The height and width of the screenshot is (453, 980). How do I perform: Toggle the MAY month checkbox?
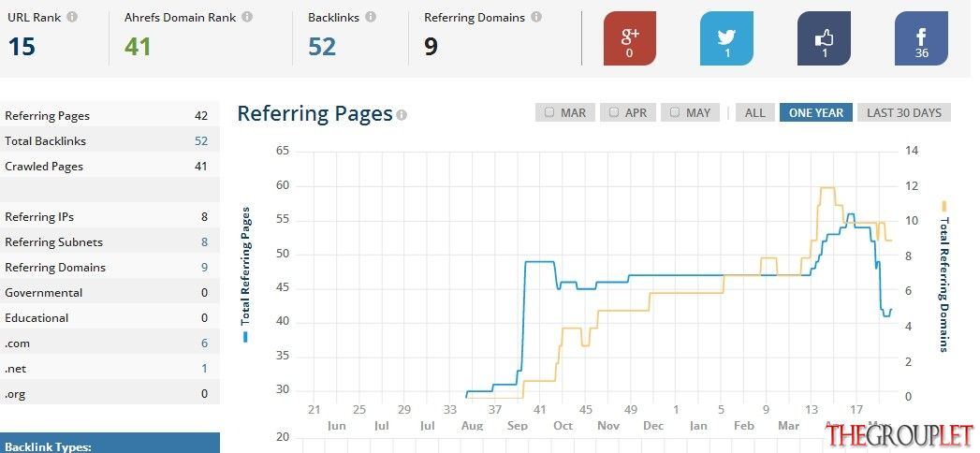click(x=674, y=112)
